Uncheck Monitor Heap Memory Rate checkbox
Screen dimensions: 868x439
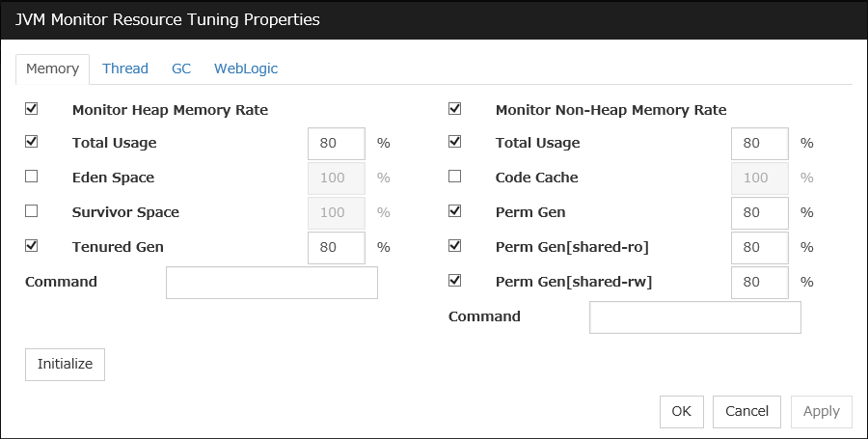32,109
